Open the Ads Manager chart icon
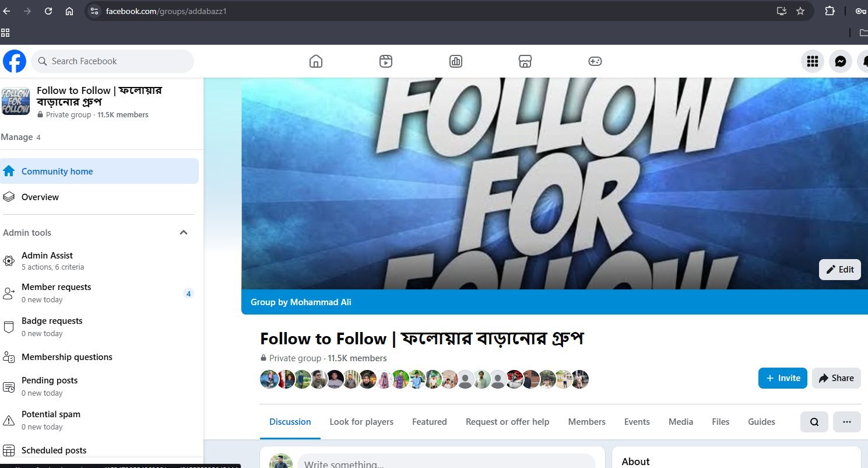 [456, 61]
